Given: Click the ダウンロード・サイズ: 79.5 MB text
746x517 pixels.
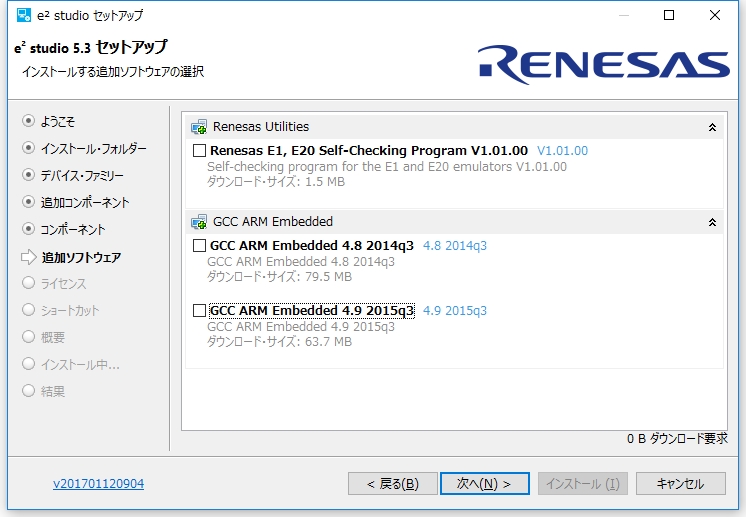Looking at the screenshot, I should tap(279, 277).
